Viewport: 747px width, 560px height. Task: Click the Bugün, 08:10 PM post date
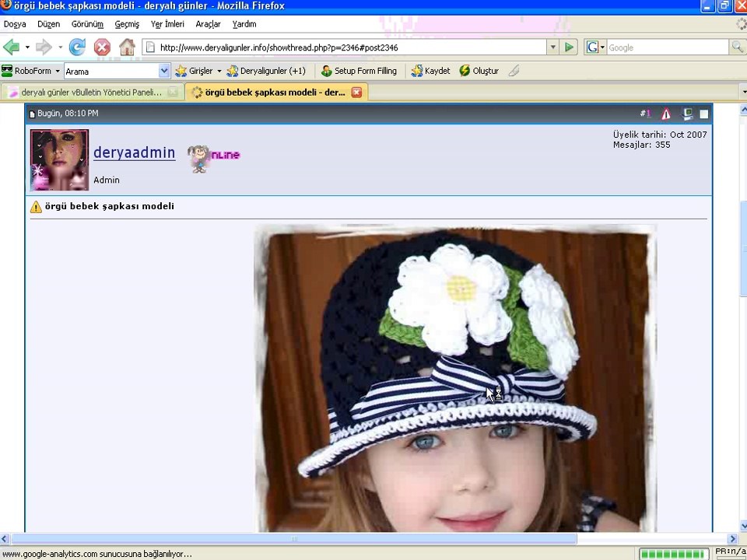pos(68,114)
